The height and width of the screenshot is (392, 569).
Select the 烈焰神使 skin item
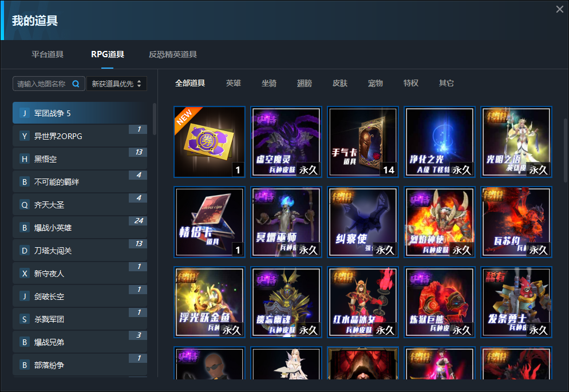(x=440, y=222)
